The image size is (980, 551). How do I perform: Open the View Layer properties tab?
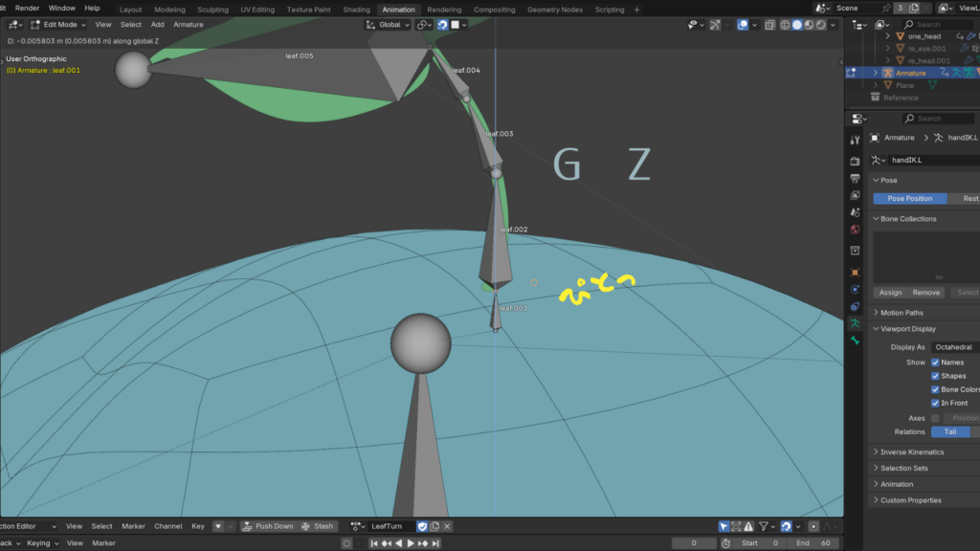[x=855, y=195]
